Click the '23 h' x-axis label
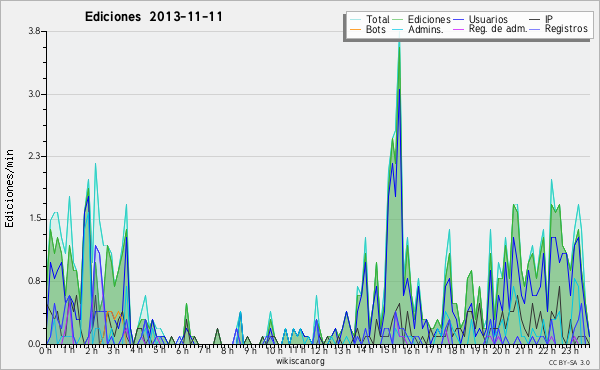 [570, 351]
